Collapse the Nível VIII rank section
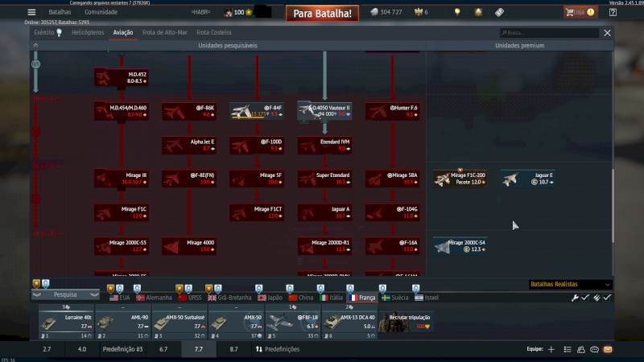Viewport: 644px width, 362px height. 47,233
